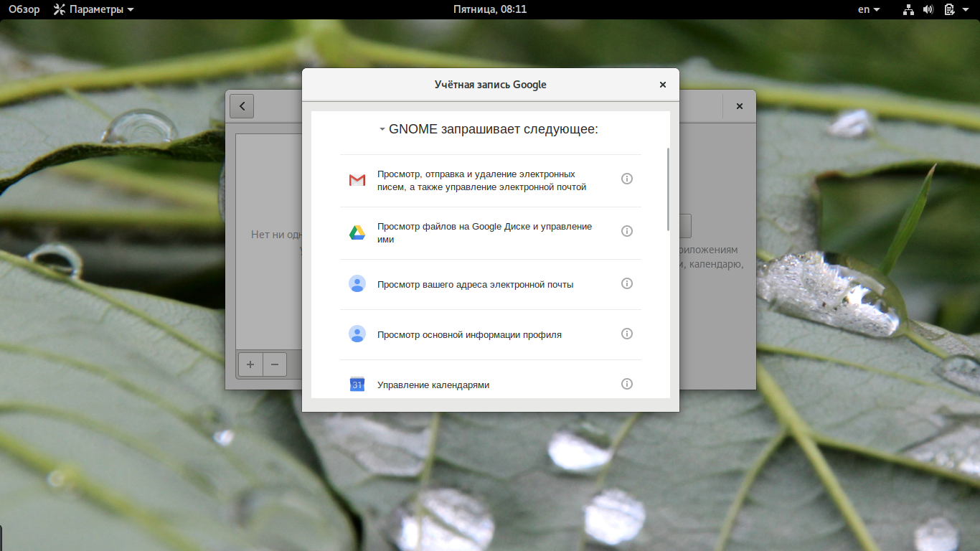Open info icon for Gmail permission
980x551 pixels.
[627, 179]
